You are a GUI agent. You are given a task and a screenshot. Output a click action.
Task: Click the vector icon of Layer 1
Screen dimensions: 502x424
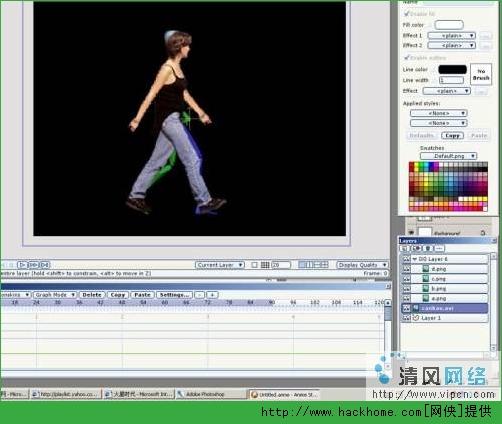[416, 318]
